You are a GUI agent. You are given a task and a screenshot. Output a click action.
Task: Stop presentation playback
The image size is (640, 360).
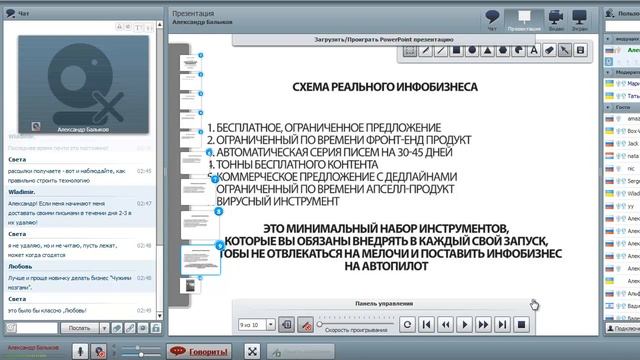521,324
